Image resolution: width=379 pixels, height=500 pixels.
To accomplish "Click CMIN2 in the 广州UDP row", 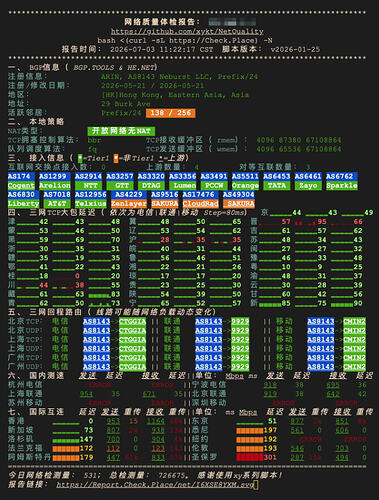I will [x=354, y=367].
